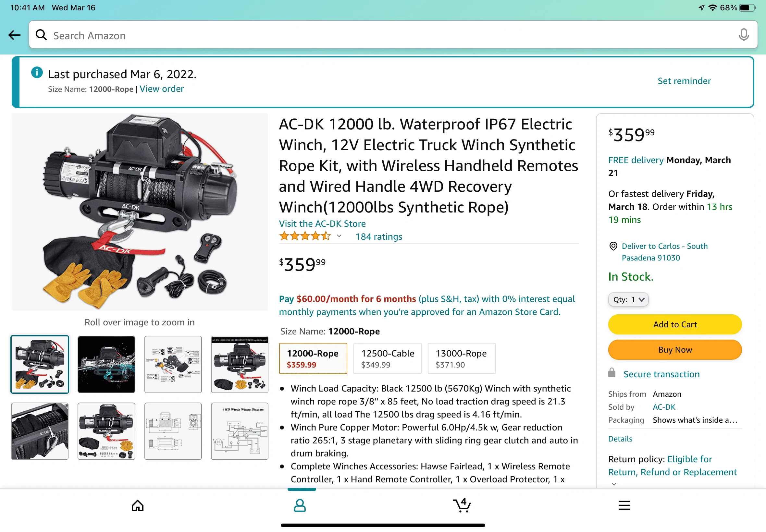Viewport: 766px width, 532px height.
Task: Select the 12000-Rope size option
Action: (313, 358)
